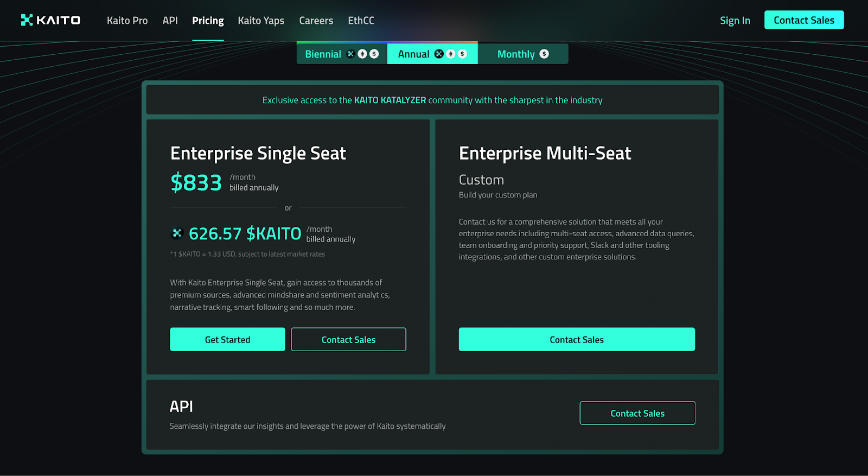Screen dimensions: 868x476
Task: Click the Ethereum icon in the Annual tab
Action: (451, 54)
